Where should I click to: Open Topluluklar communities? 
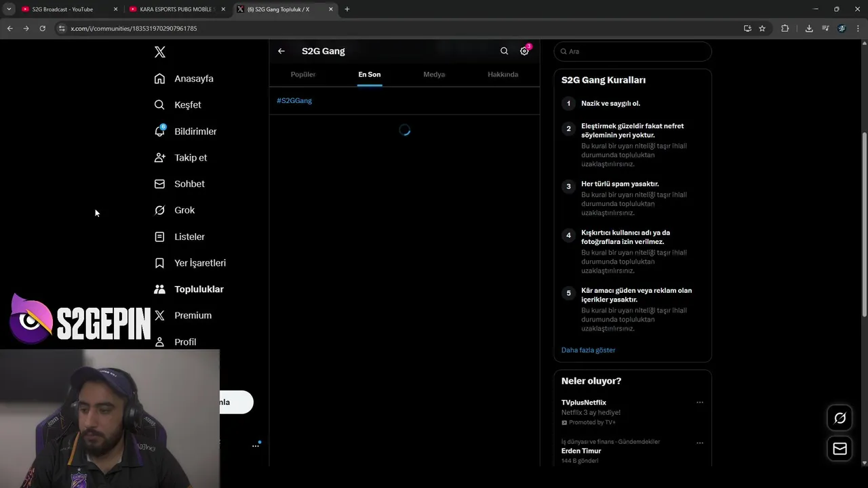click(x=189, y=289)
